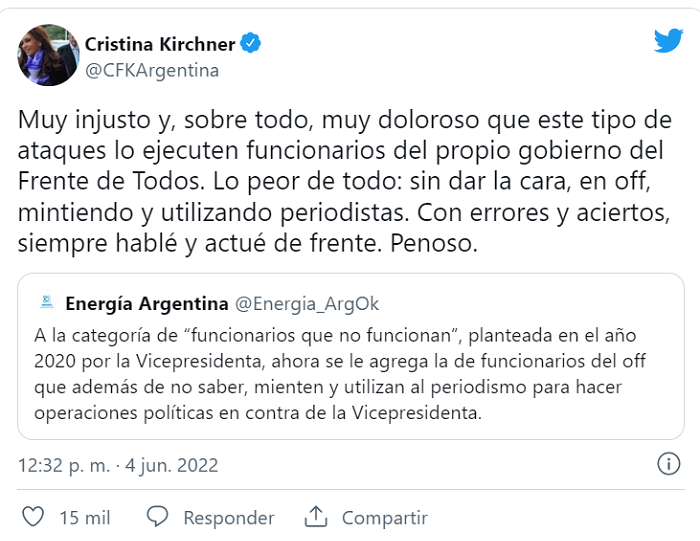The image size is (700, 541).
Task: Click the Responder label
Action: coord(229,518)
